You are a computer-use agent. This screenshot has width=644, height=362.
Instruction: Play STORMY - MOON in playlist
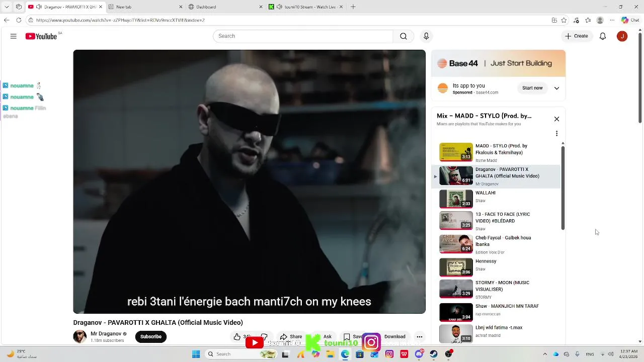pyautogui.click(x=496, y=289)
